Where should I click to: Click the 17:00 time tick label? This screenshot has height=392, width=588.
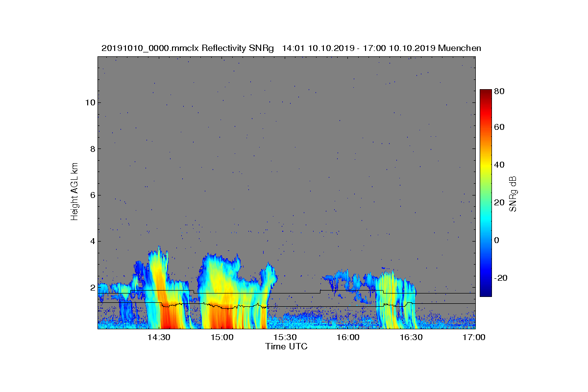[x=473, y=338]
